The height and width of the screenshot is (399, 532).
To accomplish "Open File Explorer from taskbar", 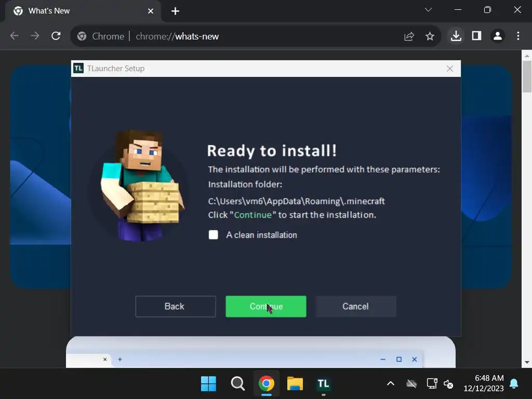I will click(295, 384).
